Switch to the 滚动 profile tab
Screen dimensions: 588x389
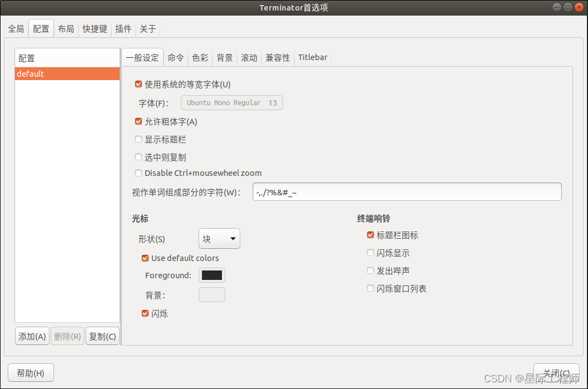tap(249, 58)
